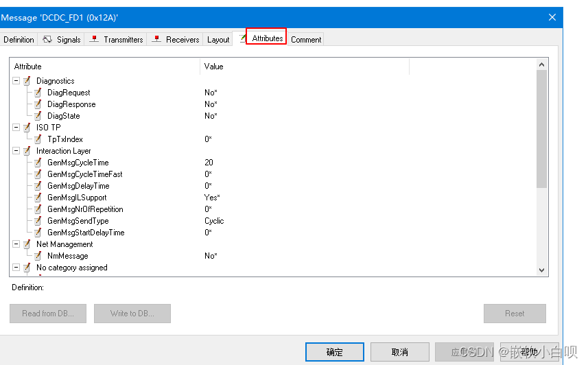Viewport: 588px width, 365px height.
Task: Click the DiagState attribute icon
Action: 38,115
